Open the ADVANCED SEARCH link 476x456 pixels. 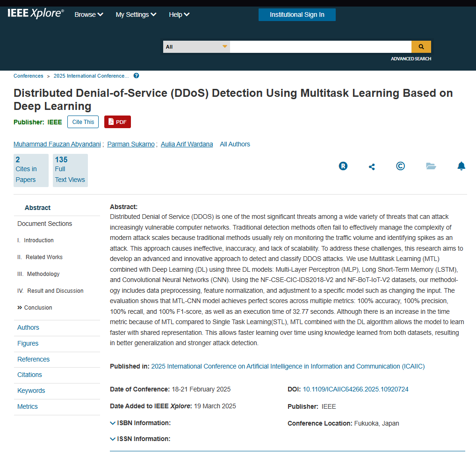point(411,58)
